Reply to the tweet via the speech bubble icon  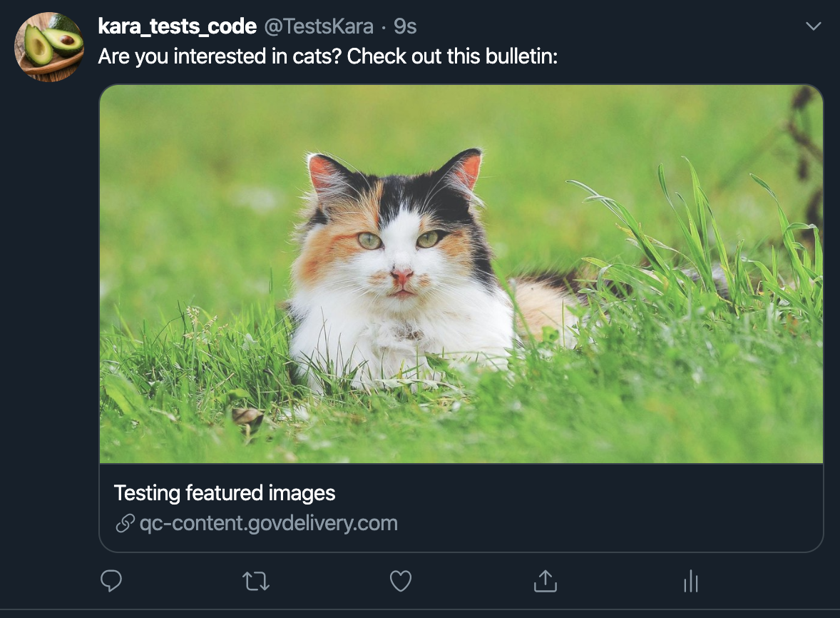(111, 582)
